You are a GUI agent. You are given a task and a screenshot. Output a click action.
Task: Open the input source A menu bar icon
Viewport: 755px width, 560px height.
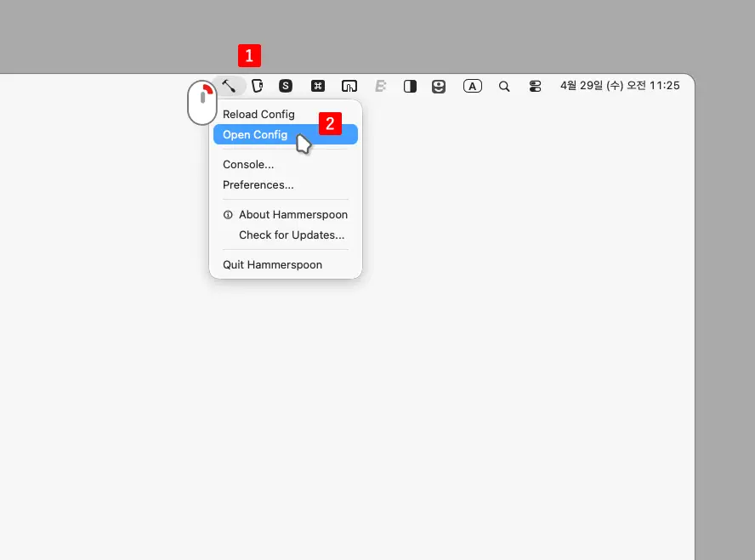click(473, 86)
